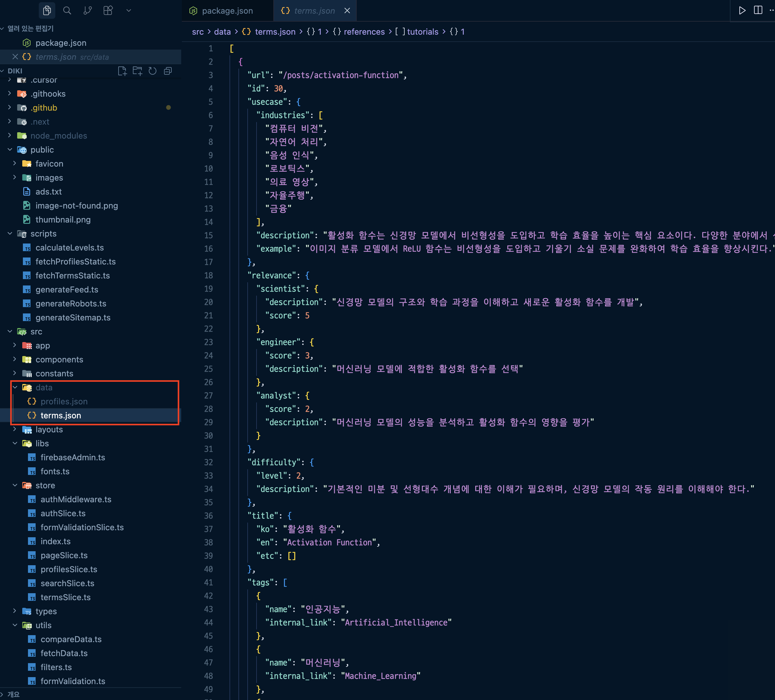Viewport: 775px width, 700px height.
Task: Collapse all folders in the explorer
Action: pyautogui.click(x=167, y=71)
